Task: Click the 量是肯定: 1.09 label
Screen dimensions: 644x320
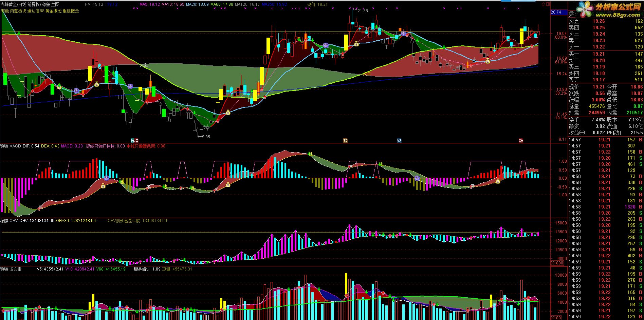Action: click(x=147, y=269)
